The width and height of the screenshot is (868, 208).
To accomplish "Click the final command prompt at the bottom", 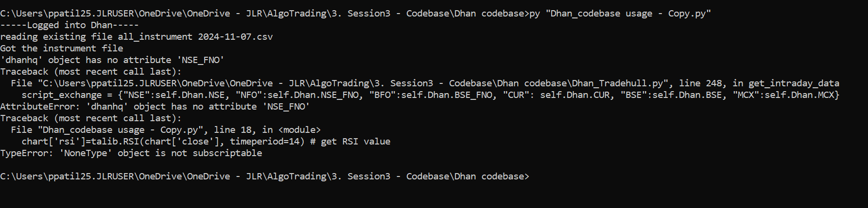I will pos(264,176).
